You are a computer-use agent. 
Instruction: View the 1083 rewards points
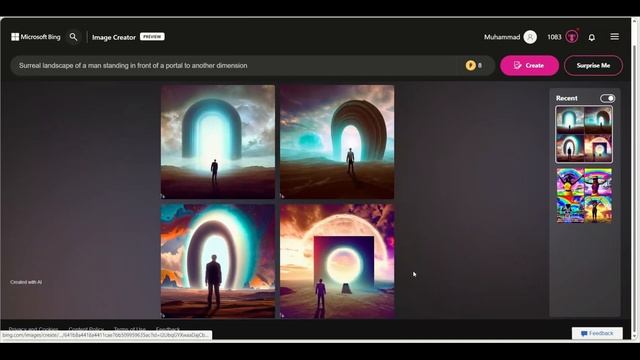[x=554, y=37]
